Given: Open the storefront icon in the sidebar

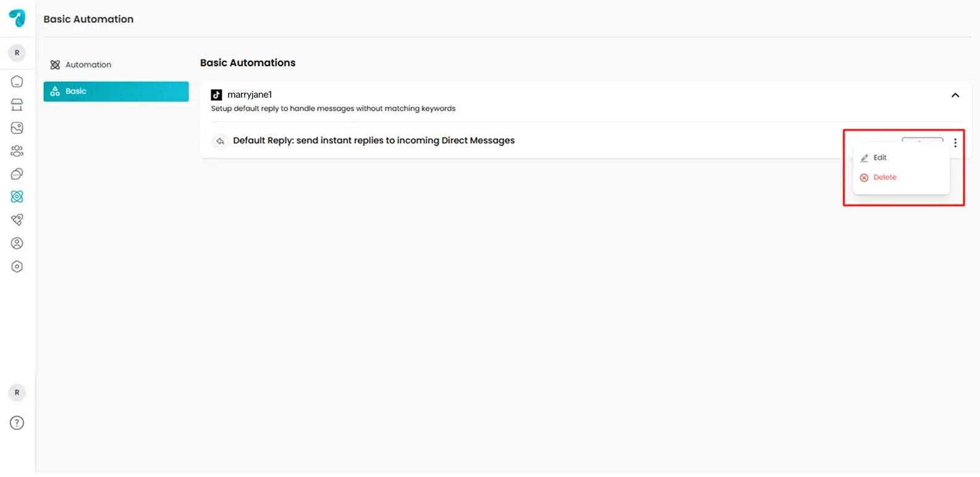Looking at the screenshot, I should click(17, 104).
